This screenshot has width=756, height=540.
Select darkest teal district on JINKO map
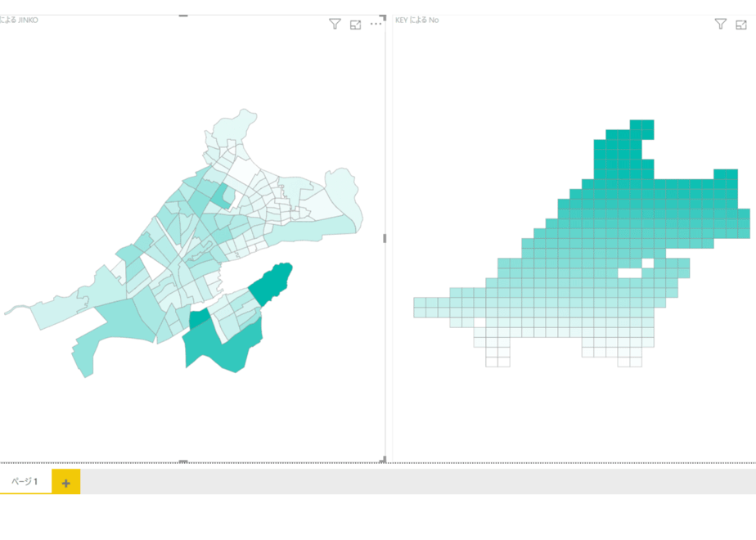click(x=272, y=283)
